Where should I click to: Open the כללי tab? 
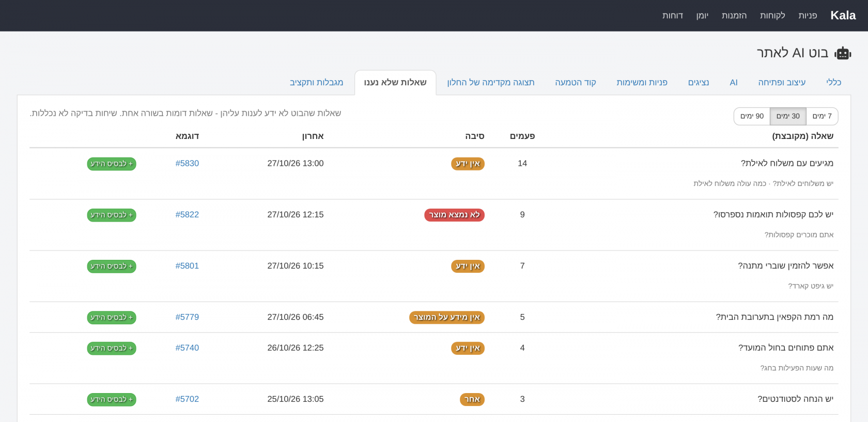834,83
